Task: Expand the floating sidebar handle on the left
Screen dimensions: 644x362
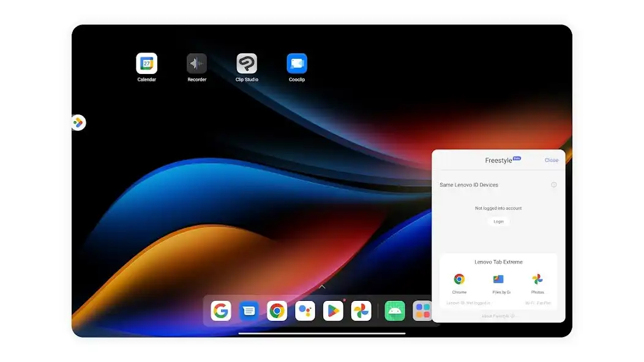Action: point(78,122)
